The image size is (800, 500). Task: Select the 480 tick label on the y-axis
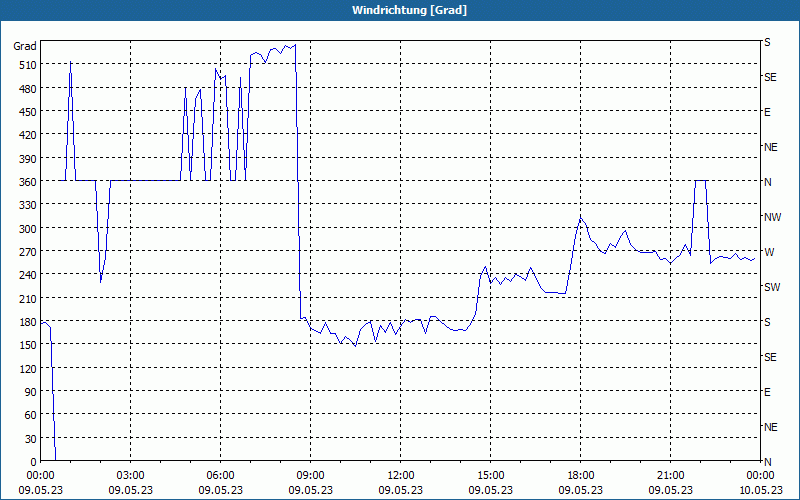tap(28, 89)
